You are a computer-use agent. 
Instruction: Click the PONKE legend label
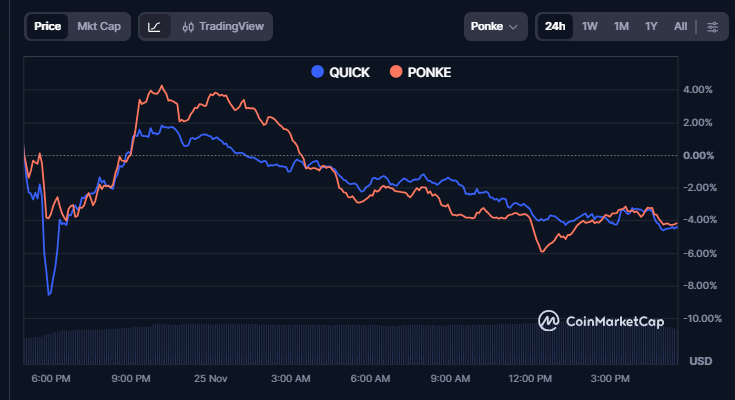pos(429,72)
